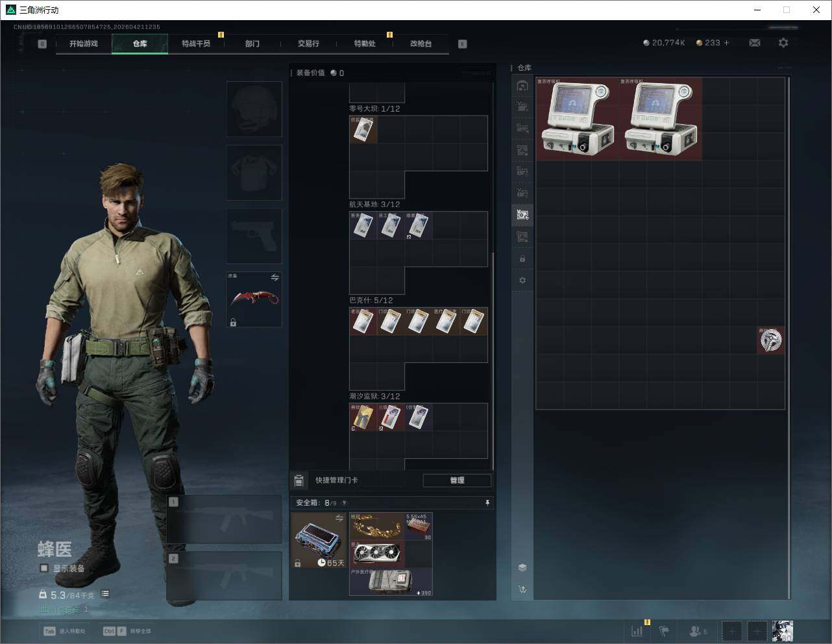Click the flag icon in bottom bar
Image resolution: width=832 pixels, height=644 pixels.
pos(664,631)
